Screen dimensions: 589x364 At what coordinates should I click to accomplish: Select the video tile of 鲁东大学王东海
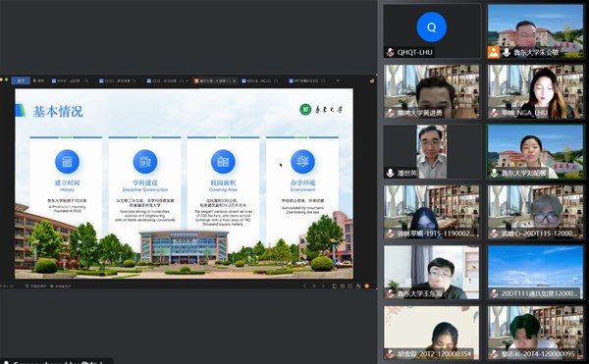(x=431, y=273)
